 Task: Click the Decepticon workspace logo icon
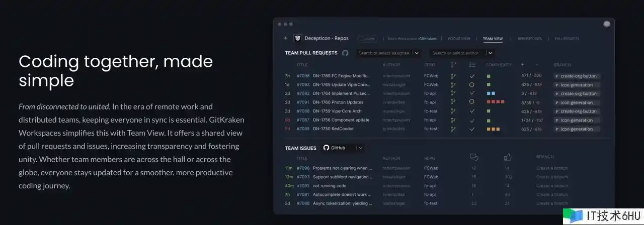pos(298,38)
